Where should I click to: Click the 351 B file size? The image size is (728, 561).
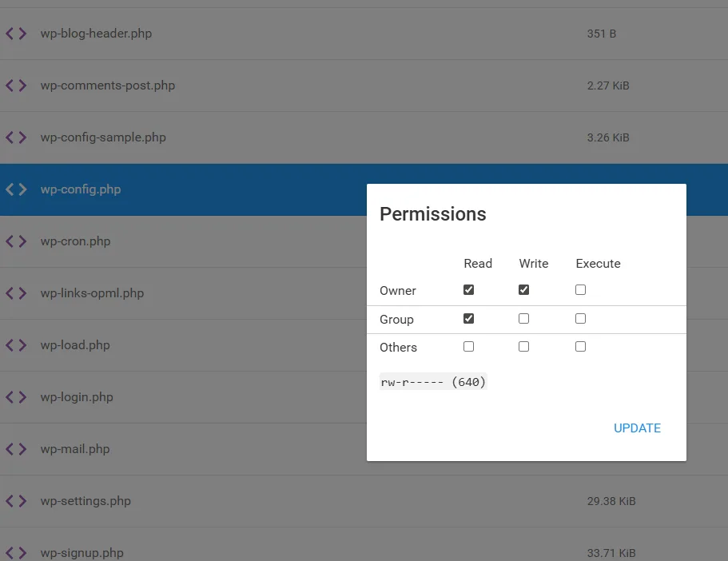(601, 34)
